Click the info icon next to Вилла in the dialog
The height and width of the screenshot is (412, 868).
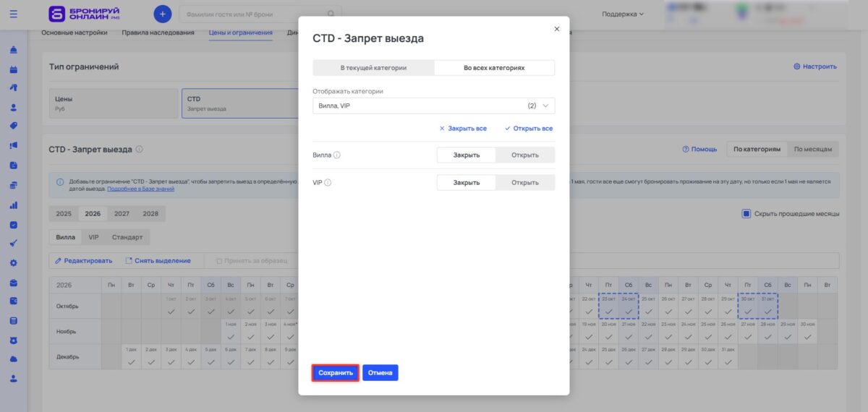[x=337, y=155]
